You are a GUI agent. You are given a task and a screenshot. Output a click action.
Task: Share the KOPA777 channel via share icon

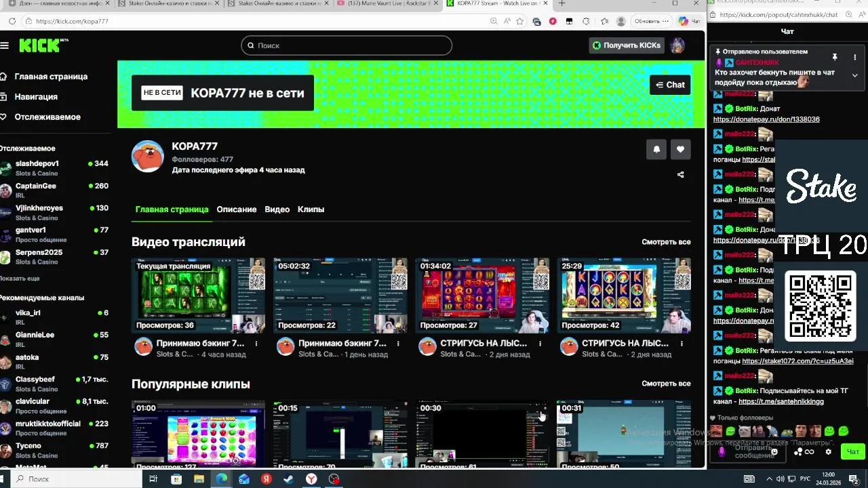point(681,174)
